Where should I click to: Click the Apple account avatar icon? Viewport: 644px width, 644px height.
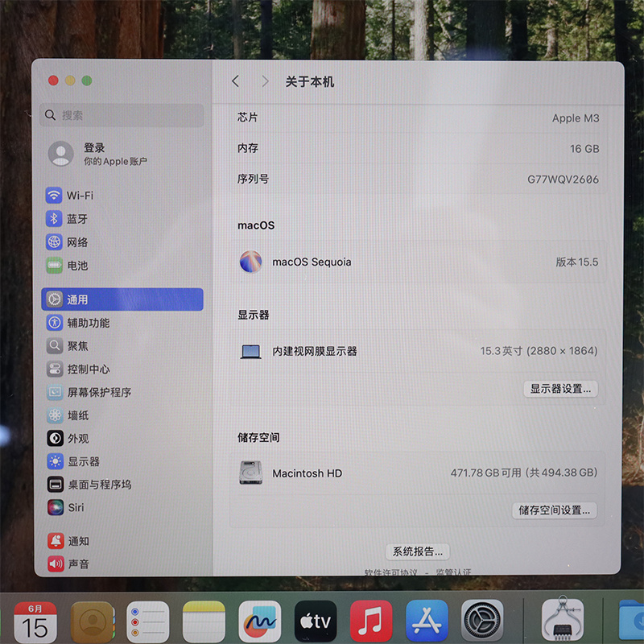[x=61, y=154]
